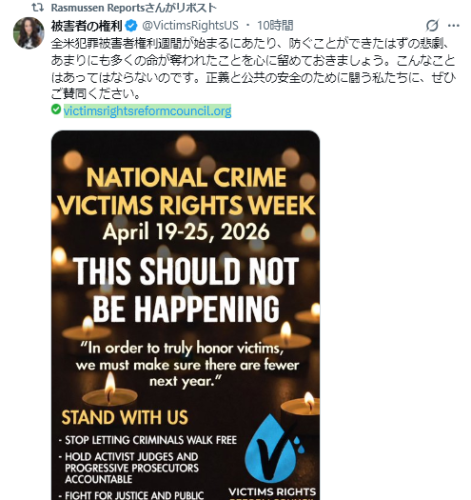Click the Grok explain icon beside the post
Viewport: 471px width, 500px height.
tap(432, 25)
